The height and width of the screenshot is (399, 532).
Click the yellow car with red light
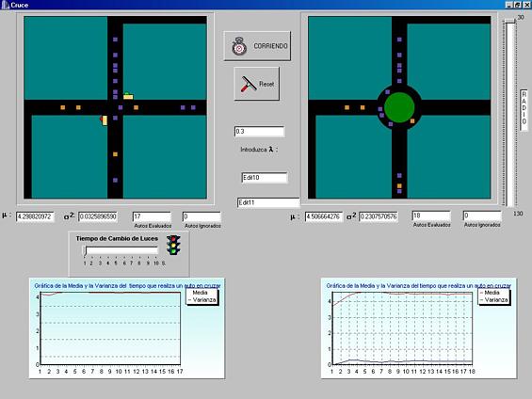click(104, 120)
